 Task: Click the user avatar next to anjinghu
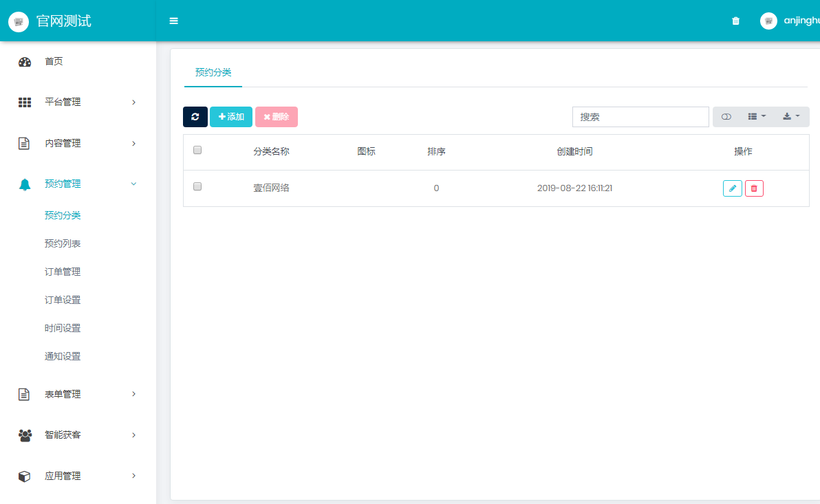point(768,21)
